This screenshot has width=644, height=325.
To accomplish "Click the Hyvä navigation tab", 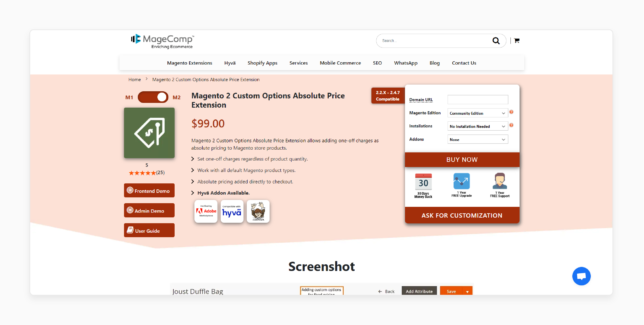I will point(230,63).
